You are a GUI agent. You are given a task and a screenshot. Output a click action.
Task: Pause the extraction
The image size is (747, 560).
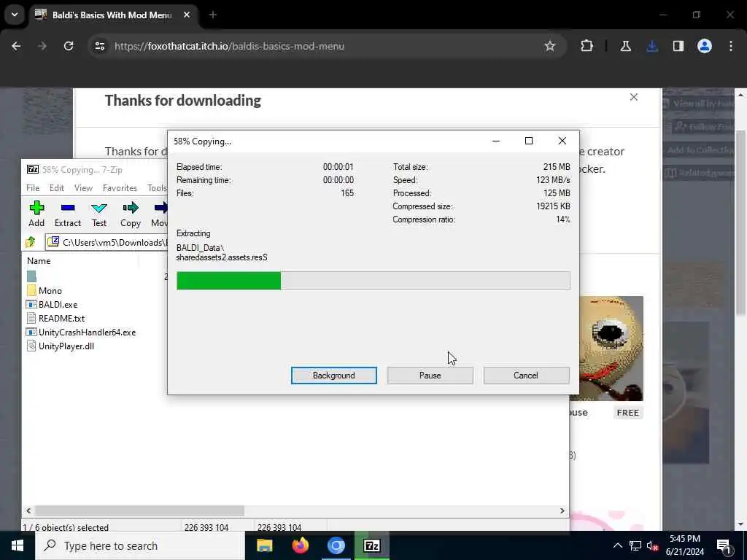pyautogui.click(x=430, y=376)
